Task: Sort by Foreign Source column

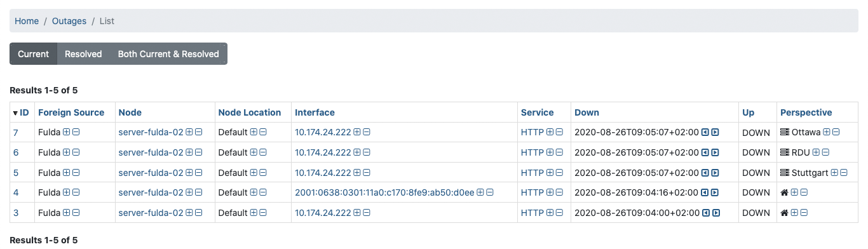Action: (x=71, y=112)
